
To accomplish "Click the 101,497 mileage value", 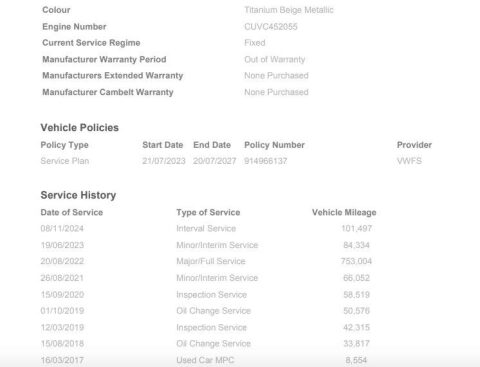I will click(x=356, y=229).
